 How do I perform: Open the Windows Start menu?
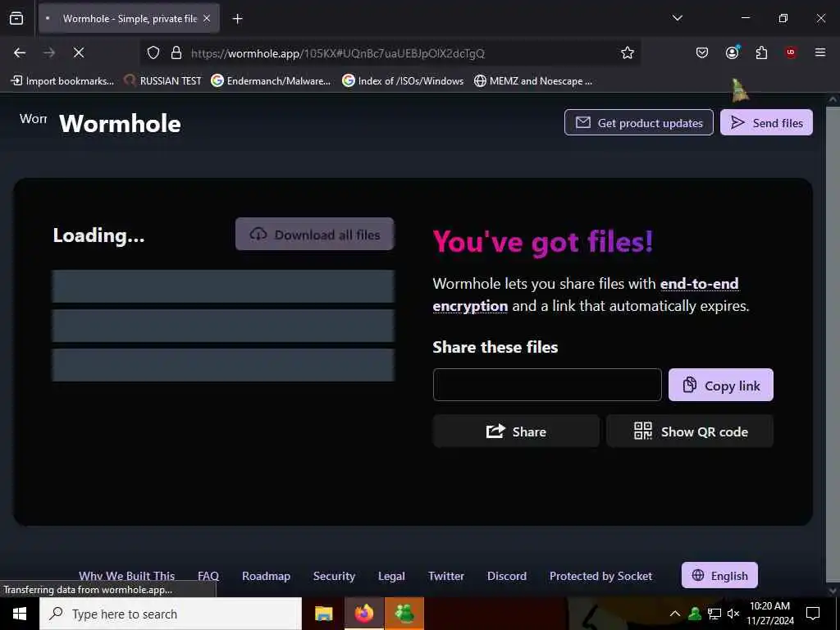(20, 614)
